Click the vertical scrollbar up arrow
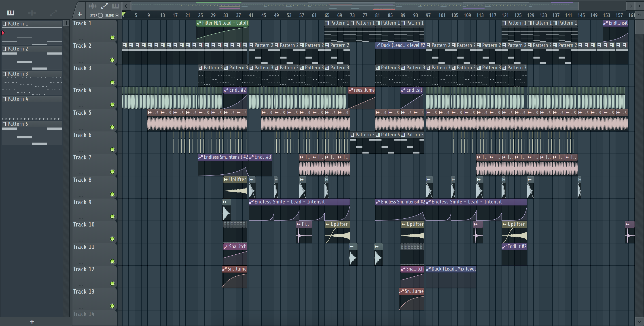The image size is (644, 326). (x=639, y=15)
